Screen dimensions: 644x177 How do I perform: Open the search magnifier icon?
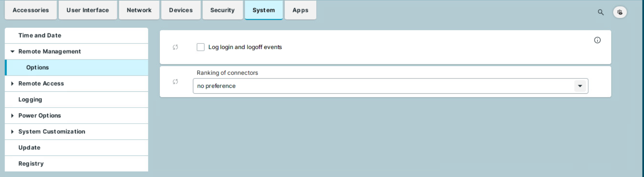click(601, 12)
